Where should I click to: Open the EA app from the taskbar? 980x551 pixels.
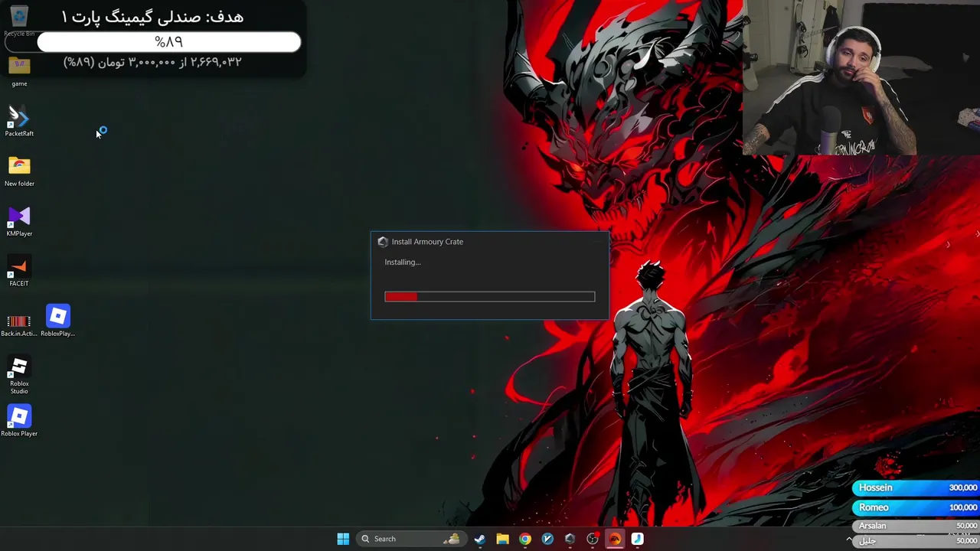coord(615,539)
